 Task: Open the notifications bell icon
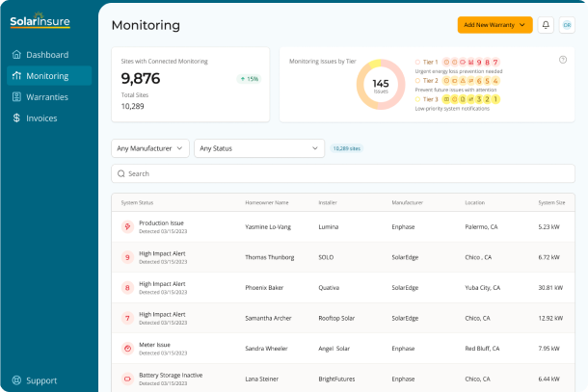pos(546,25)
